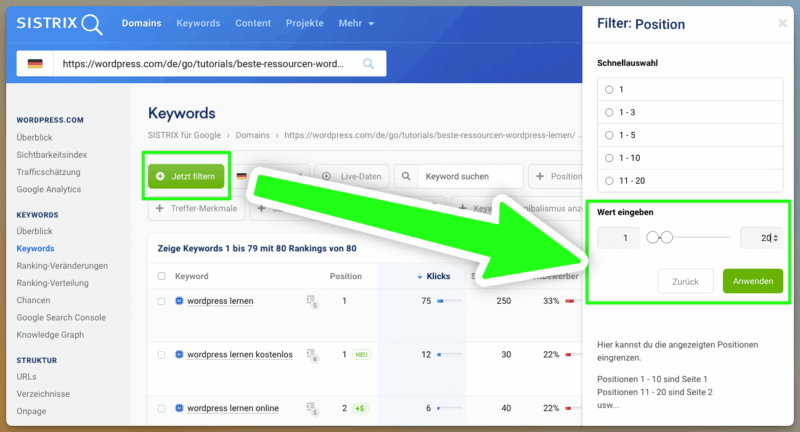The height and width of the screenshot is (432, 800).
Task: Tick the checkbox for 'wordpress lernen' keyword
Action: 162,301
